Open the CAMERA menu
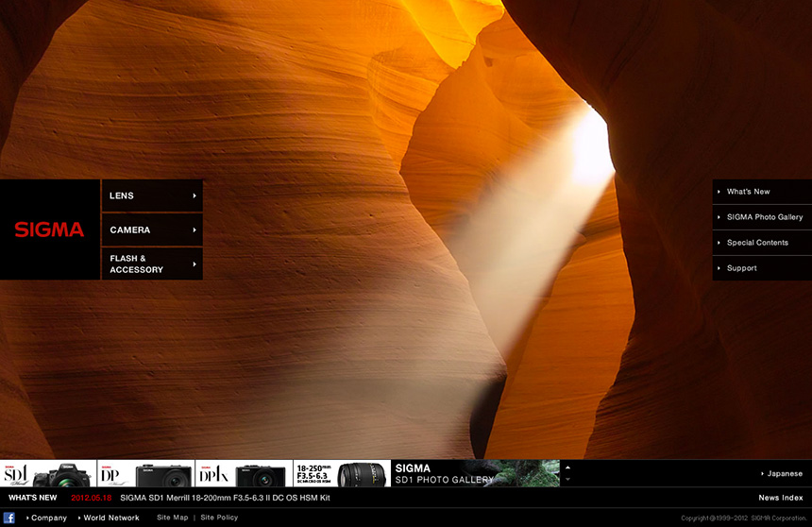812x527 pixels. (x=152, y=229)
